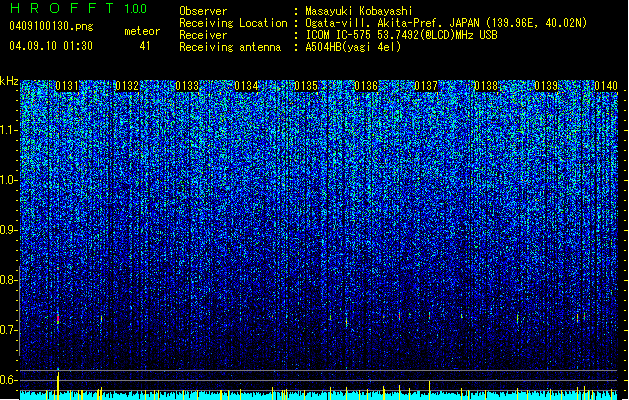Click the 0133 time marker
Screen dimensions: 629x400
[187, 86]
